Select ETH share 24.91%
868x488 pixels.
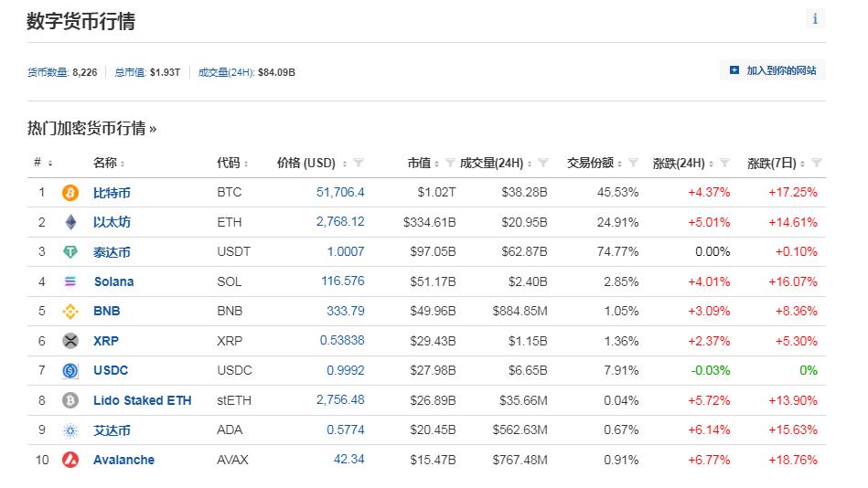tap(617, 222)
